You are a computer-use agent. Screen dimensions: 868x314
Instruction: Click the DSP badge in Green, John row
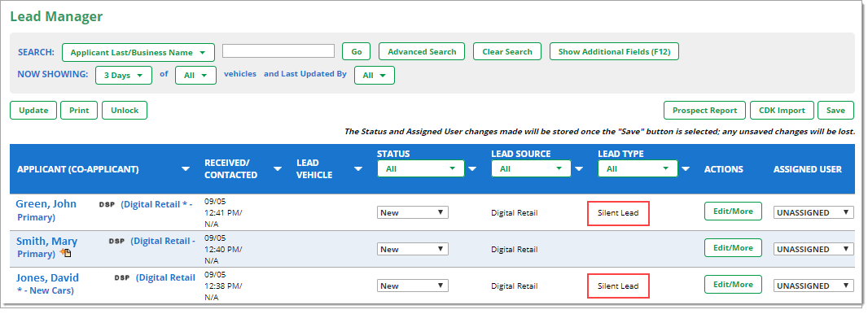[107, 204]
